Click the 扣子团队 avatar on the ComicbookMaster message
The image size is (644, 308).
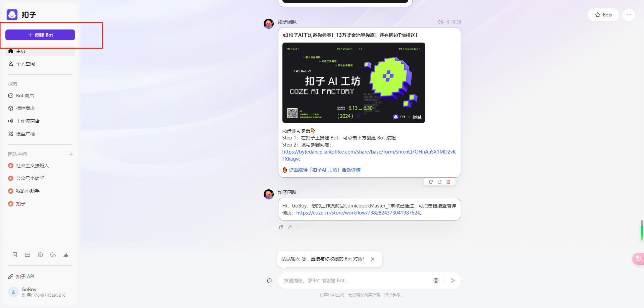click(269, 194)
